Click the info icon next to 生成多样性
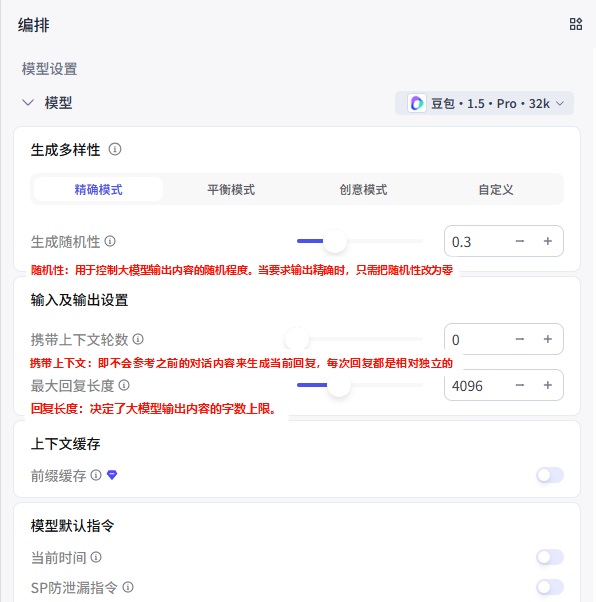 point(115,149)
